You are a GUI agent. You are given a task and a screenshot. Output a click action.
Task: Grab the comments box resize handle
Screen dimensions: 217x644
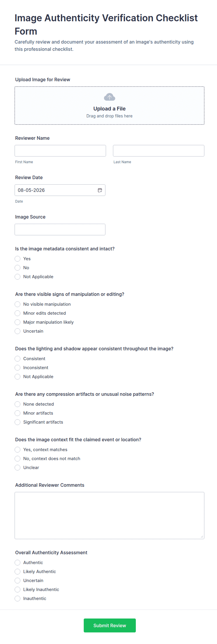[202, 537]
